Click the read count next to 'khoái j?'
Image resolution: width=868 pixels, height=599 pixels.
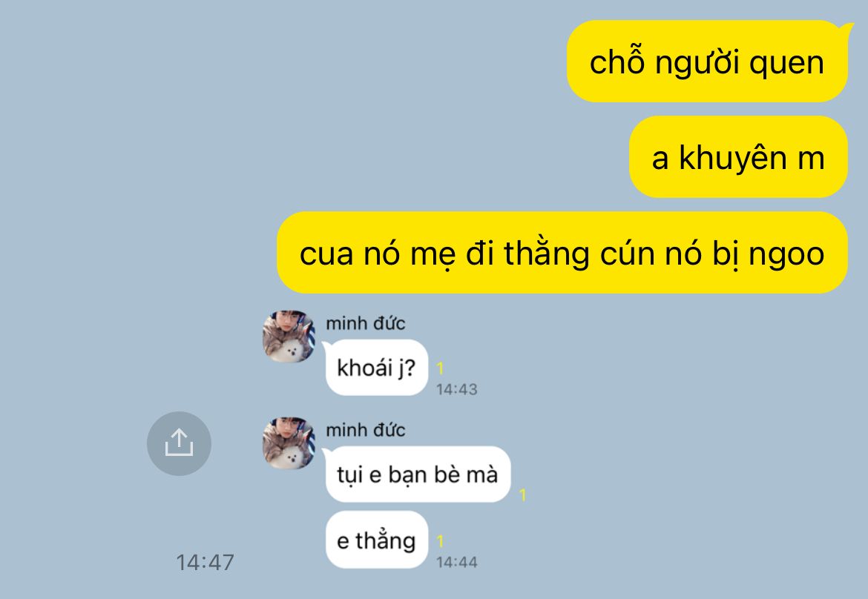click(x=440, y=368)
